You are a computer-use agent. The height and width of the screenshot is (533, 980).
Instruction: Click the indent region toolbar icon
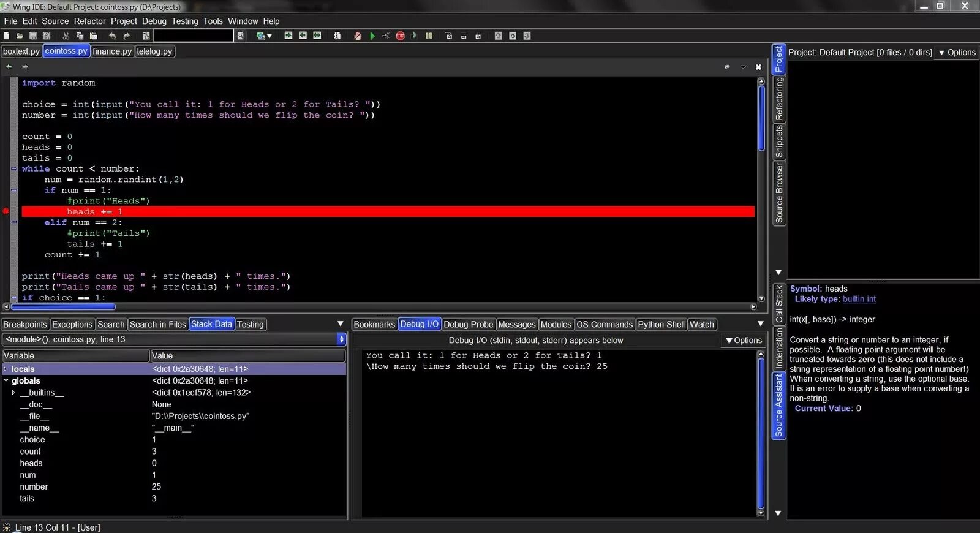288,36
